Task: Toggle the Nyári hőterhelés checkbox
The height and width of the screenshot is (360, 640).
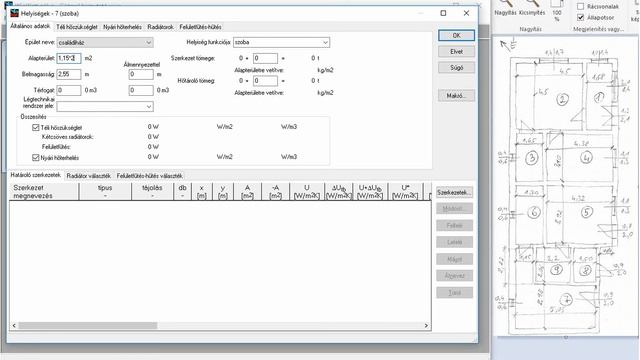Action: coord(36,158)
